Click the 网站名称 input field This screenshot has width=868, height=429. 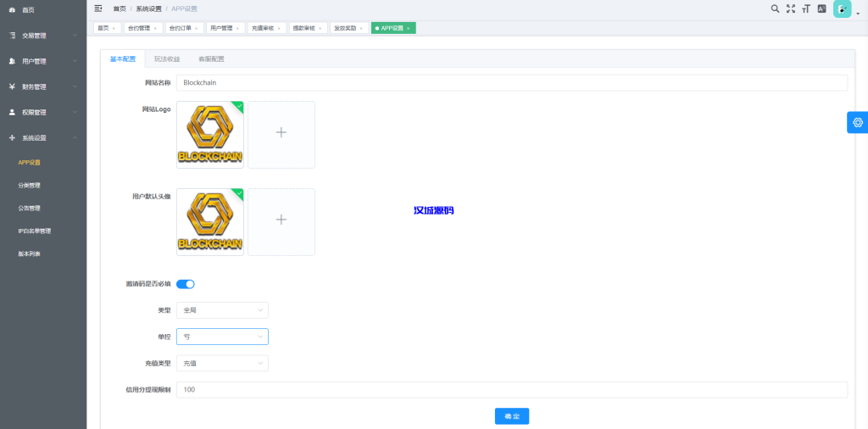coord(512,83)
